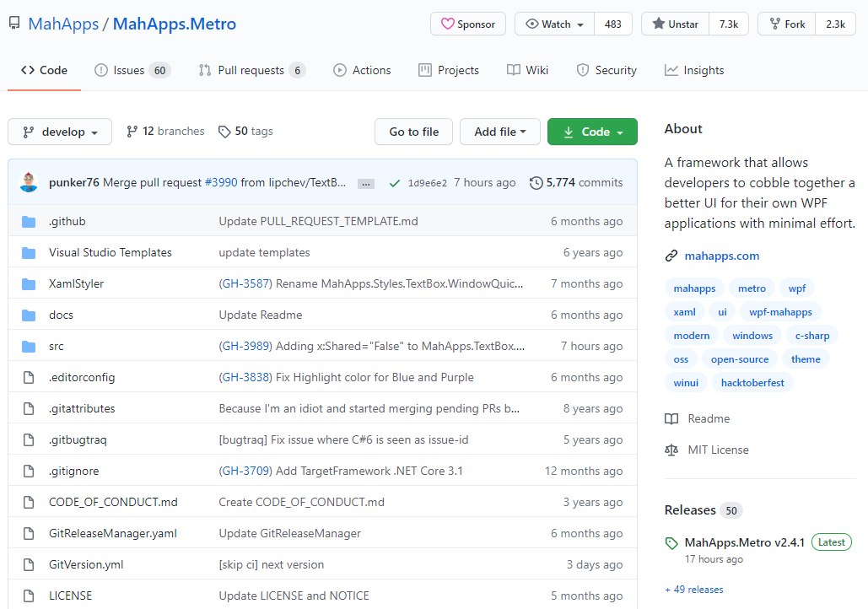Viewport: 868px width, 609px height.
Task: Click the XamlStyler folder icon
Action: point(29,284)
